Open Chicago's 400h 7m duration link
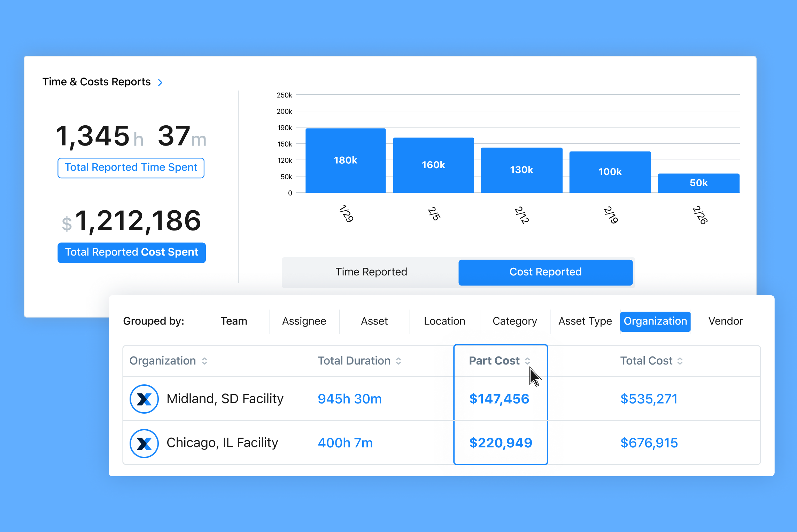The height and width of the screenshot is (532, 797). tap(345, 443)
